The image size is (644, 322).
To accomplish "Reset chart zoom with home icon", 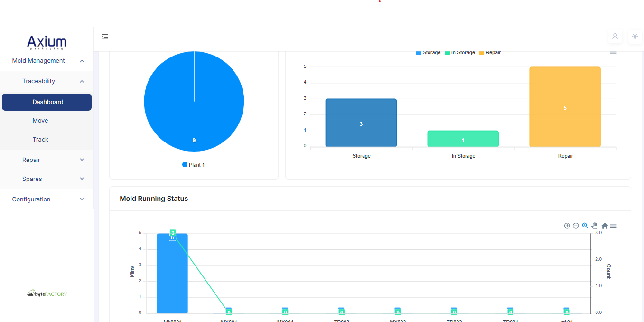I will (x=605, y=226).
